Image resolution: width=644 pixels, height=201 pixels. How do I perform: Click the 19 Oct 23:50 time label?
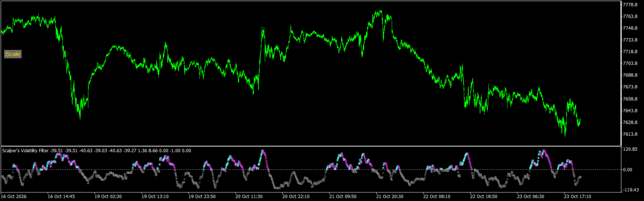(203, 197)
